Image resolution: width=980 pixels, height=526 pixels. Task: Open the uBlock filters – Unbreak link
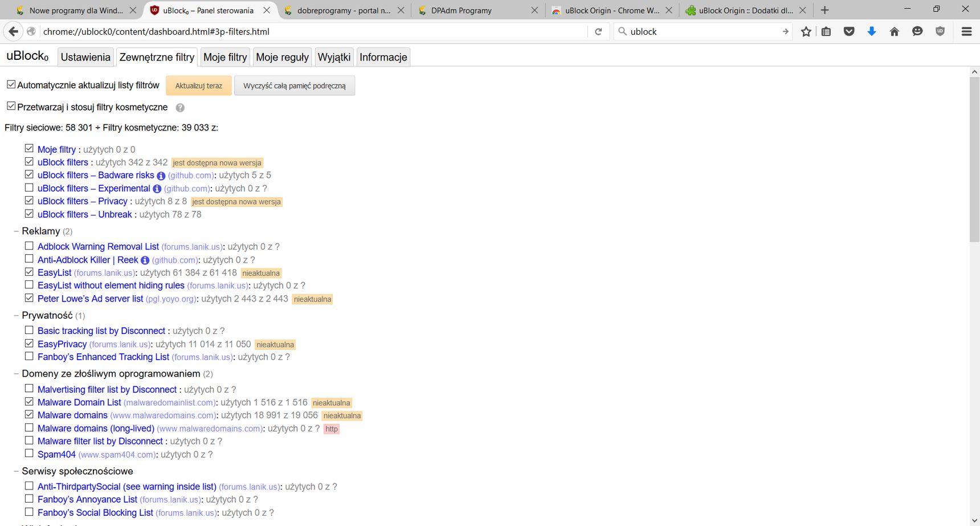pyautogui.click(x=85, y=214)
